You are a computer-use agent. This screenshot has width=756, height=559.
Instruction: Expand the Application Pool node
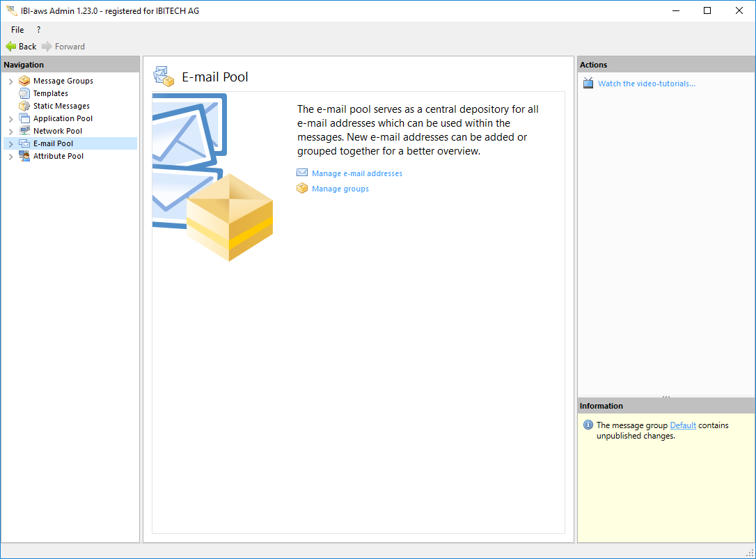(10, 119)
